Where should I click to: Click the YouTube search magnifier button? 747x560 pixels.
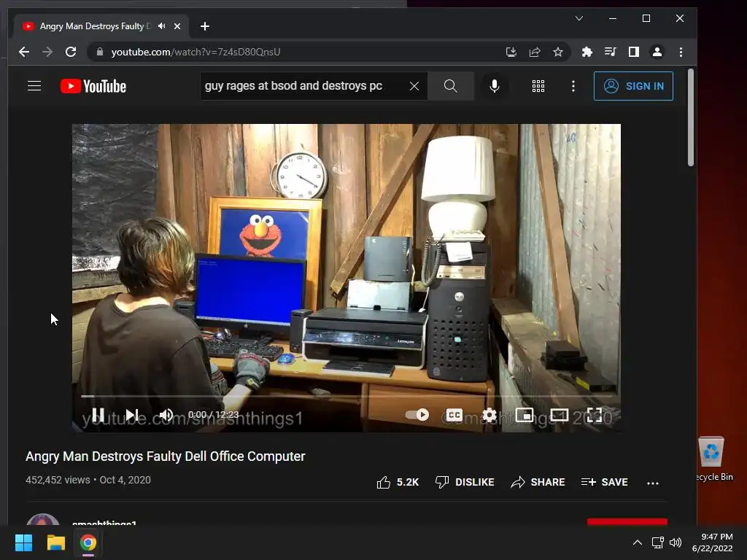coord(451,86)
